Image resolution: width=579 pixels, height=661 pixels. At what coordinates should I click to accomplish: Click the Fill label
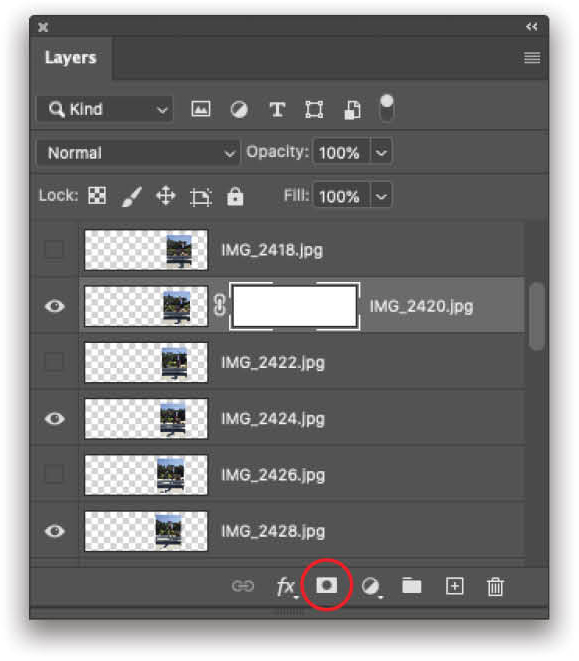pos(296,195)
